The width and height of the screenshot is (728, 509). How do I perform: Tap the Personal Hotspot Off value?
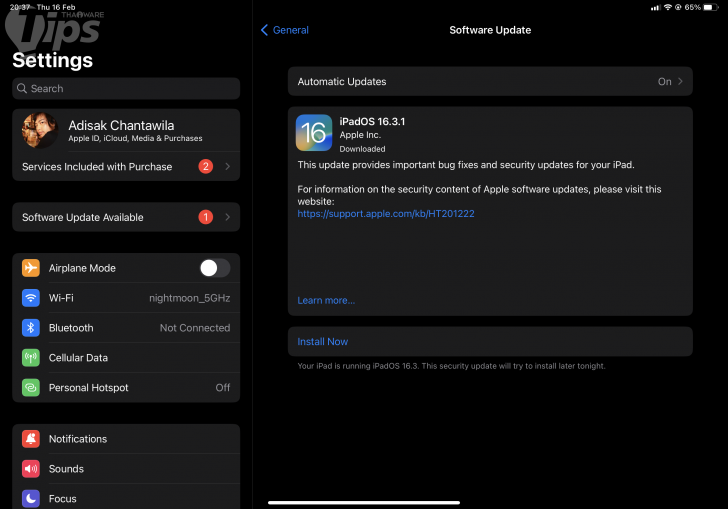click(x=223, y=387)
